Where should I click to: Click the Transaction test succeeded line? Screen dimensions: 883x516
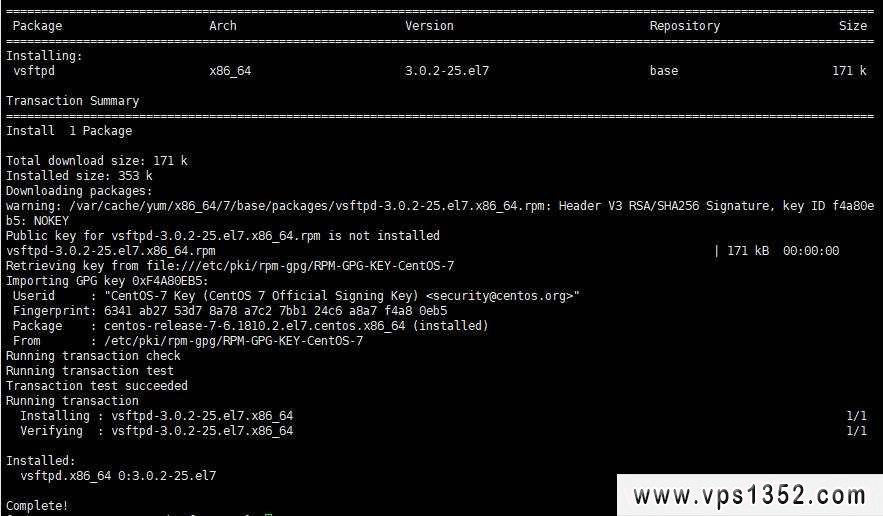tap(97, 386)
